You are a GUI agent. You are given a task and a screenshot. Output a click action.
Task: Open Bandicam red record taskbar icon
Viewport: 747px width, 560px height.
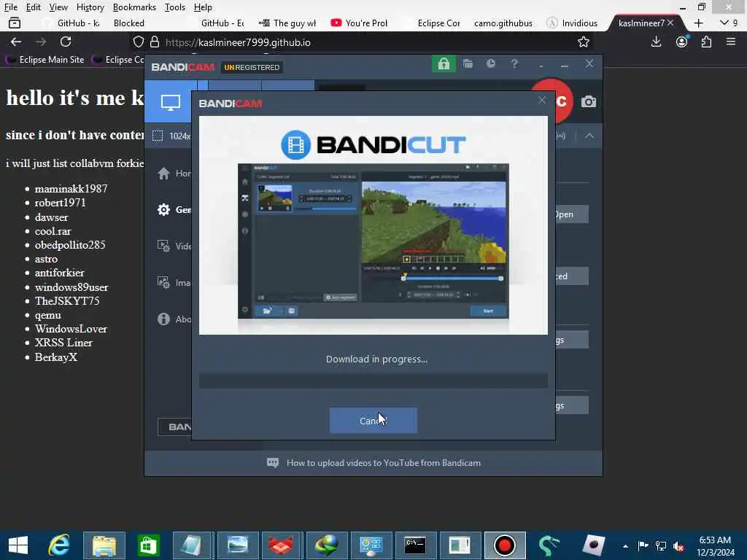point(504,545)
